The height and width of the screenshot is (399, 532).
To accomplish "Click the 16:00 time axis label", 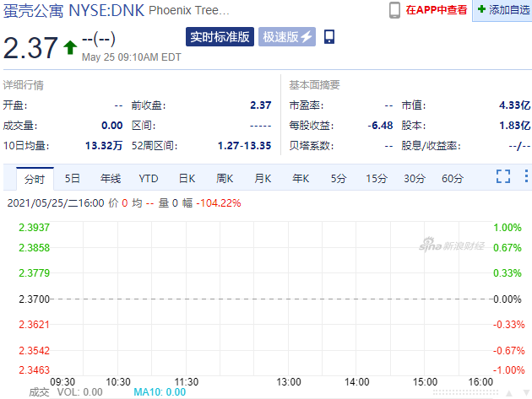I will pos(480,382).
